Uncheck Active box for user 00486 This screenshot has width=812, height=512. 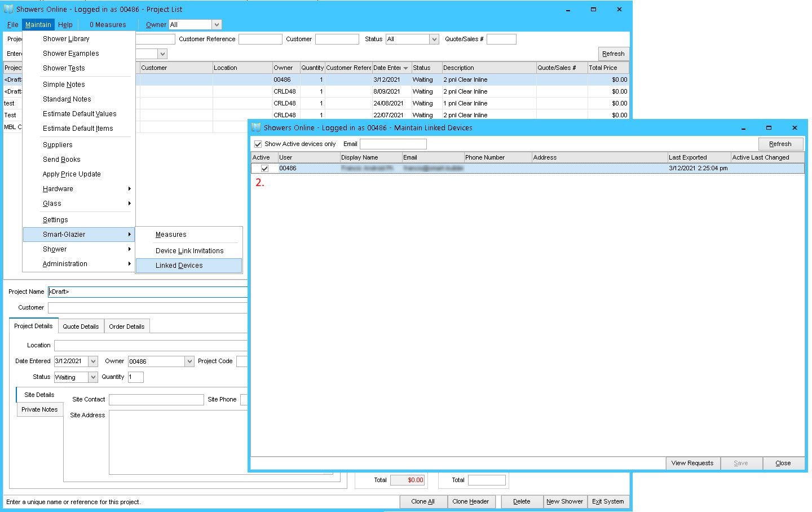tap(264, 169)
